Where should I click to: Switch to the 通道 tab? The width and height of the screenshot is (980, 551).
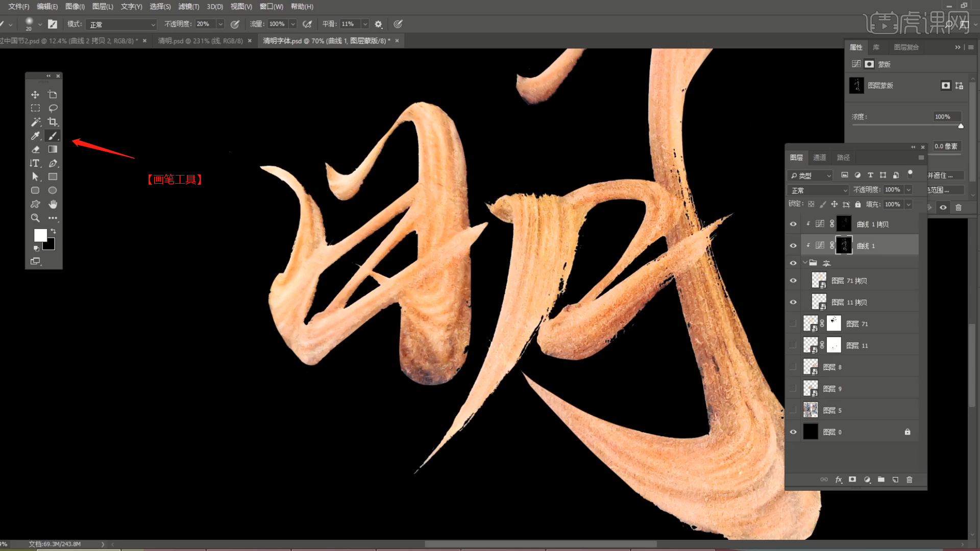click(819, 158)
